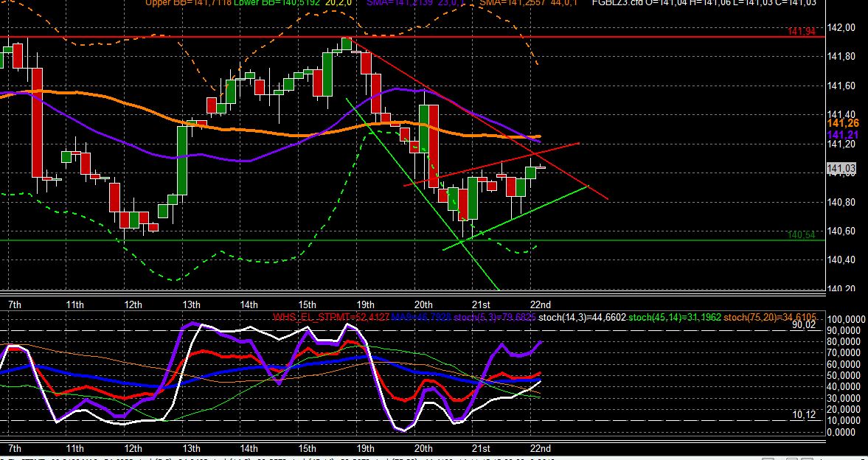Click 13th on the stochastic panel's bottom axis

[191, 448]
